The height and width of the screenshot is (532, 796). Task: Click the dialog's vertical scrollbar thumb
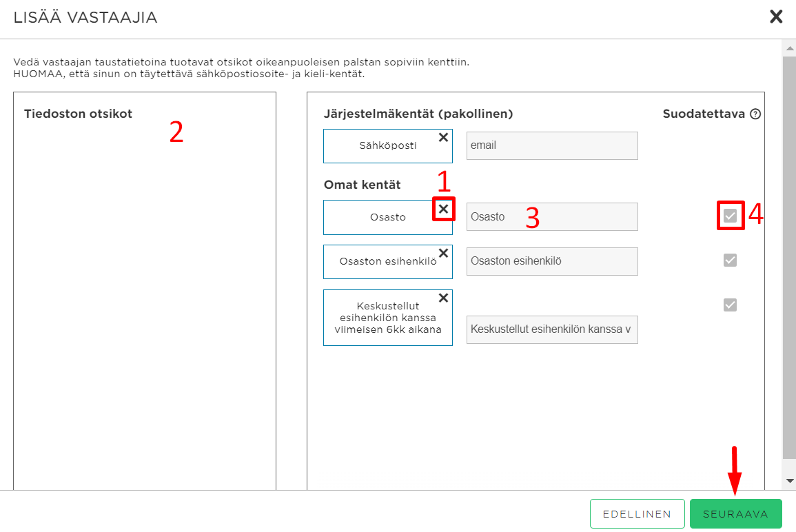789,257
